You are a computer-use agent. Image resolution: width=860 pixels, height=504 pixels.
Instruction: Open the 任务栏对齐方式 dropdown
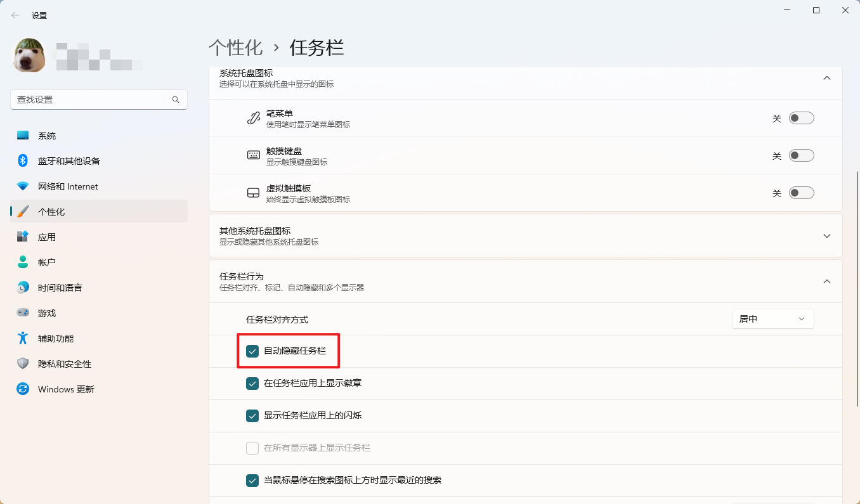pyautogui.click(x=772, y=319)
